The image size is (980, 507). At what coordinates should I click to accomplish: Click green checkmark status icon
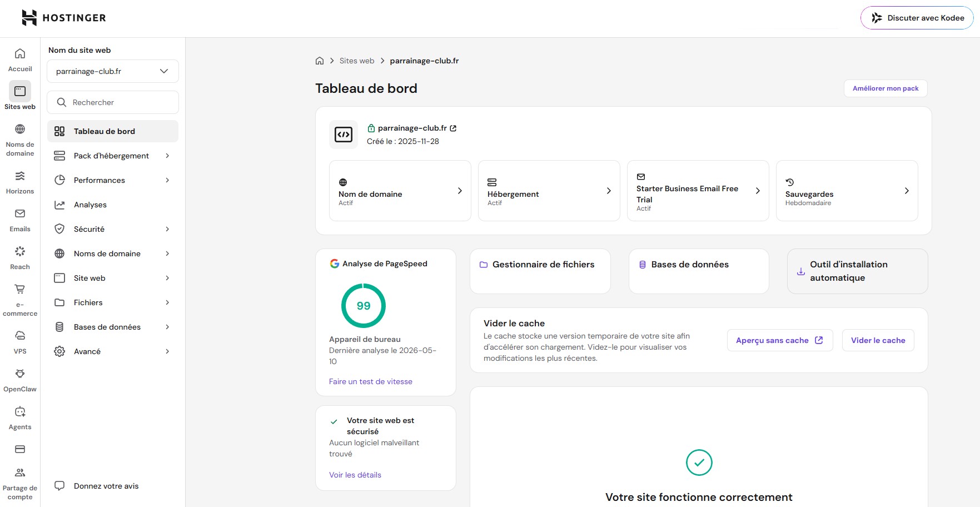click(699, 463)
